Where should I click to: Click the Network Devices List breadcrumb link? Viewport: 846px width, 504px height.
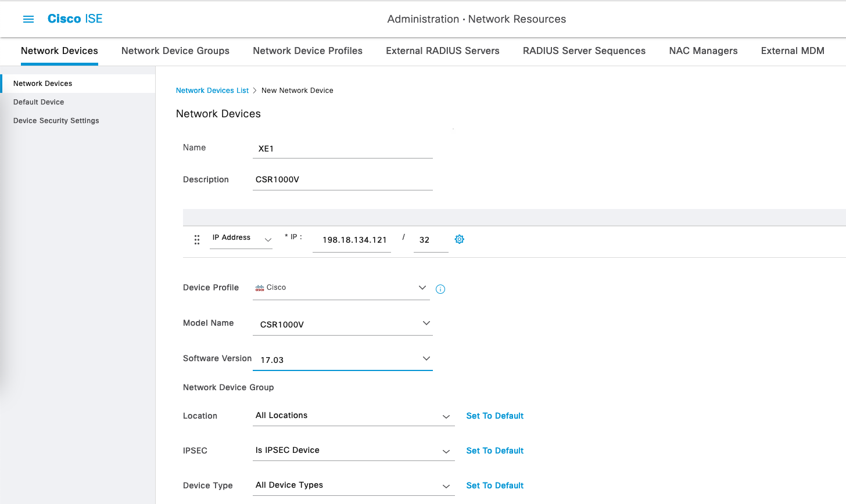tap(212, 91)
